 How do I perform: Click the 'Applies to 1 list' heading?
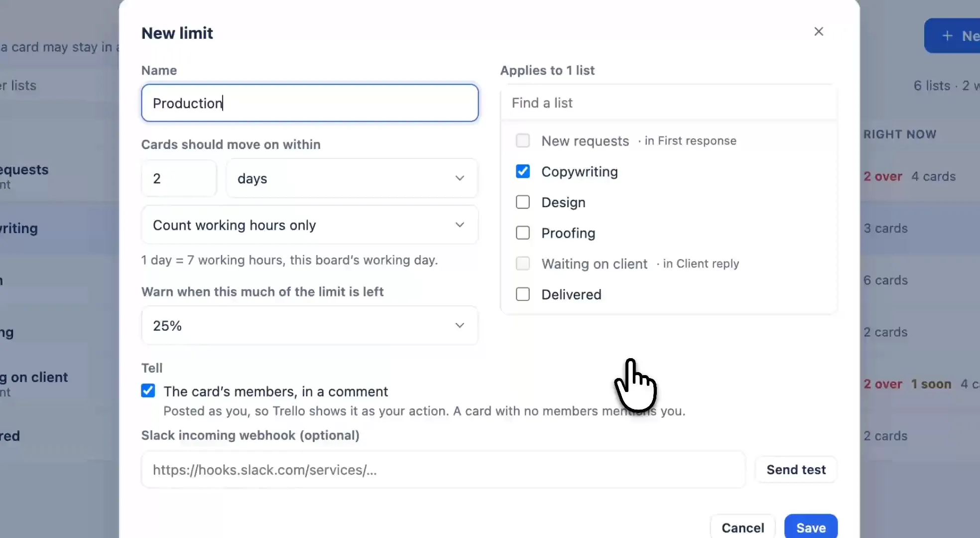547,70
